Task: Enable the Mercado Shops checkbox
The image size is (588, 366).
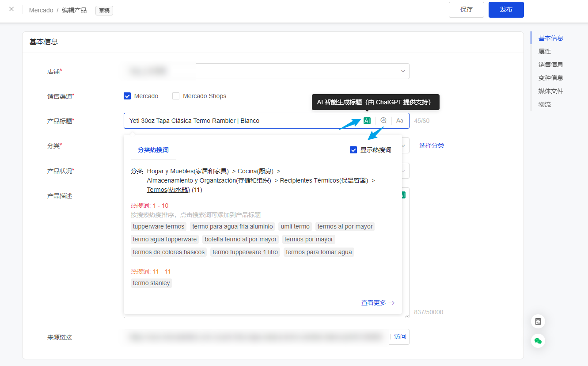Action: (176, 96)
